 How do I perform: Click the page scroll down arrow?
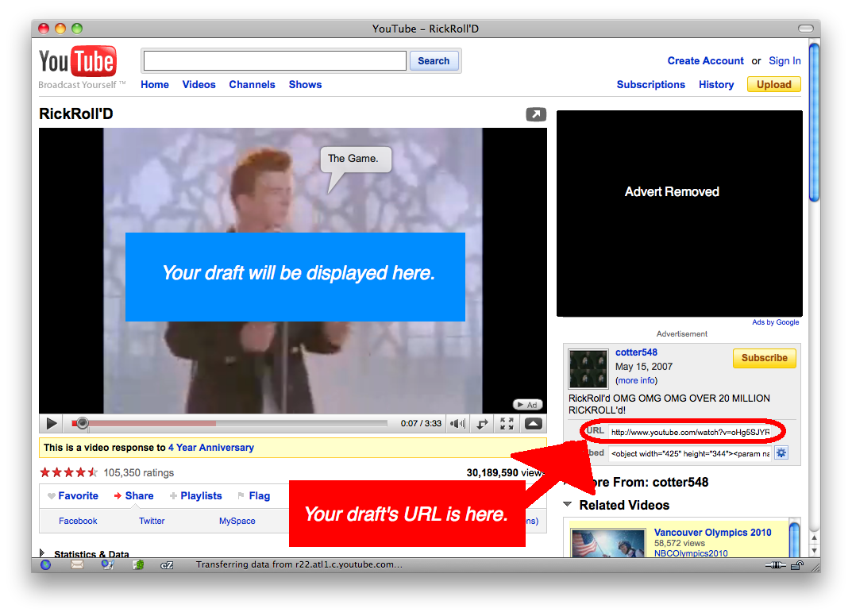coord(814,550)
